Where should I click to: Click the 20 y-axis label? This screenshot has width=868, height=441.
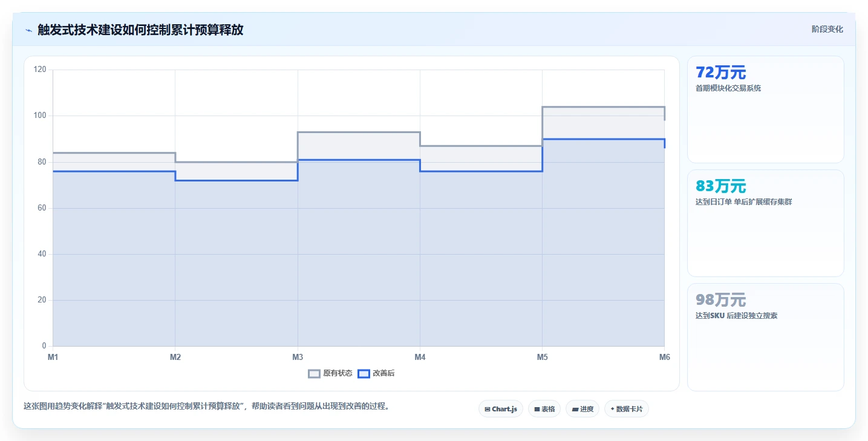42,300
